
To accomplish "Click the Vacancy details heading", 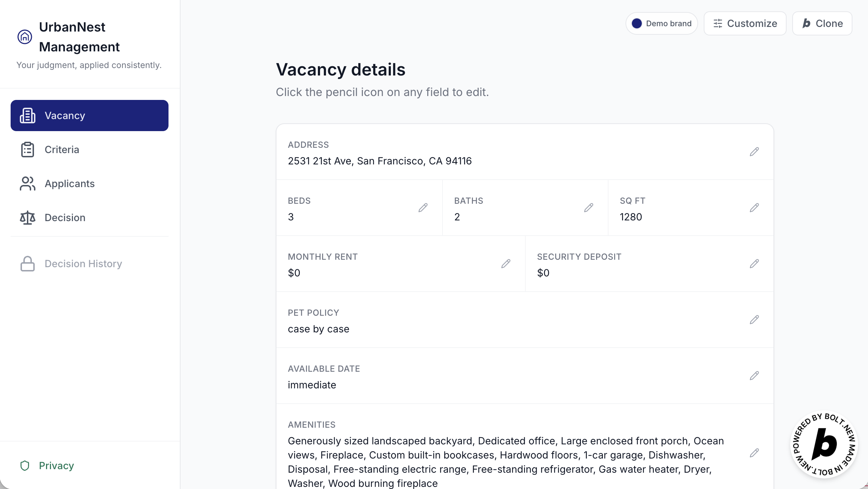I will pos(341,69).
